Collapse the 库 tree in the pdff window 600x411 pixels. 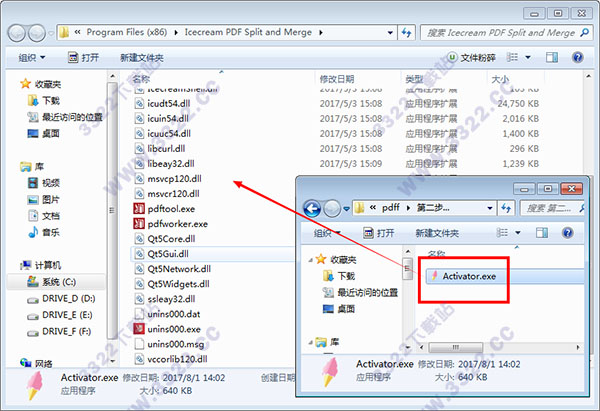pyautogui.click(x=310, y=342)
